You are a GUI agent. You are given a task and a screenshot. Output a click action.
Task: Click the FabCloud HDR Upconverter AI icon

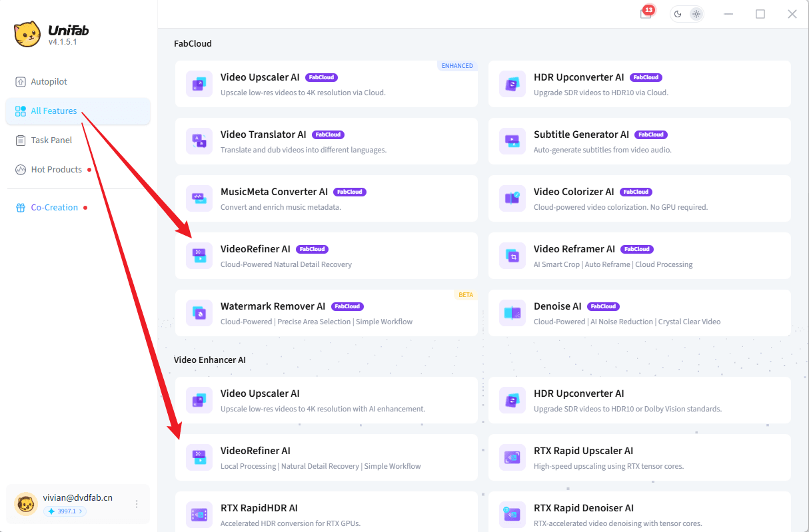[x=512, y=84]
